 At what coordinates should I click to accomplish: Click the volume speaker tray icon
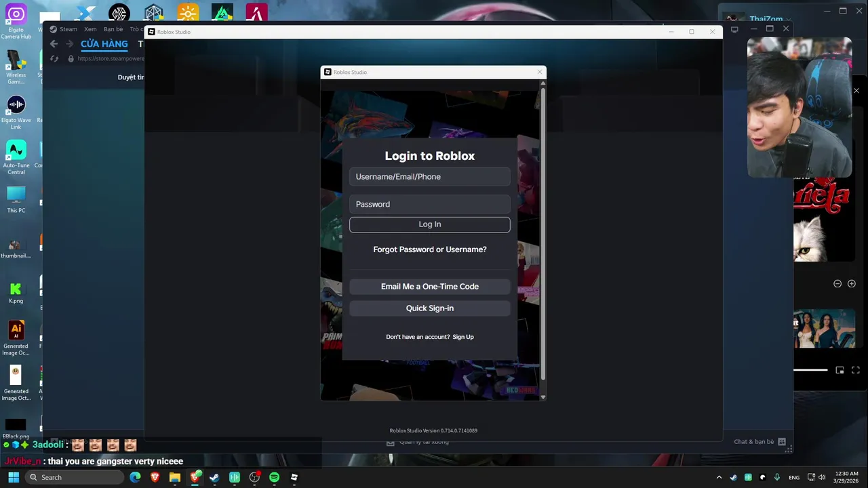tap(822, 477)
